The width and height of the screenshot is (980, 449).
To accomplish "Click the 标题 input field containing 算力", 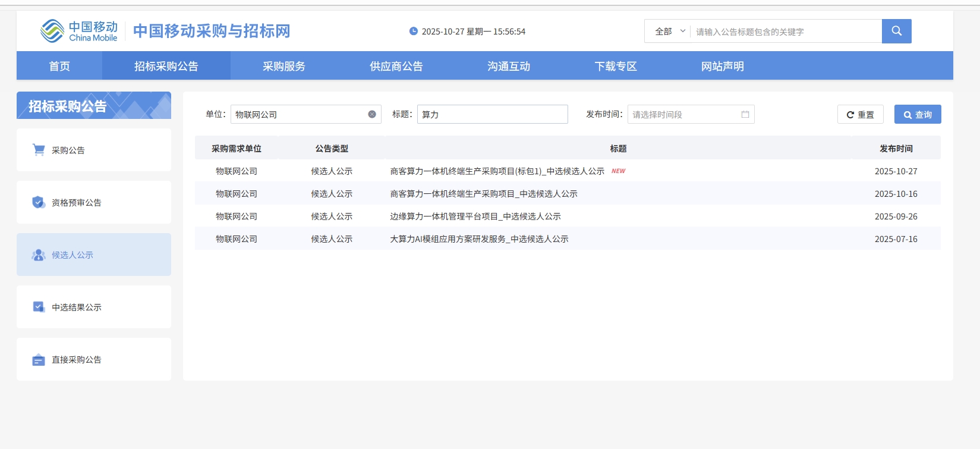I will click(x=492, y=114).
